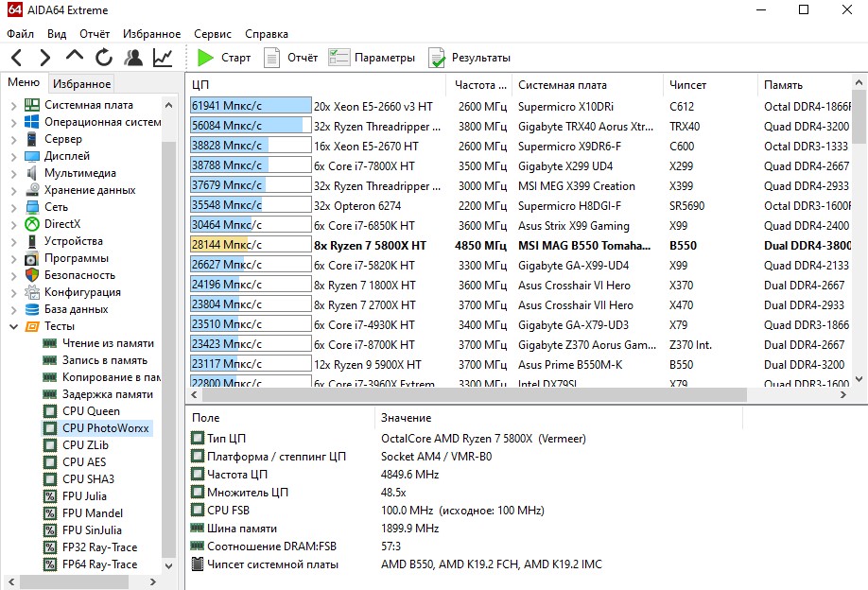The width and height of the screenshot is (868, 590).
Task: Go forward with the right arrow icon
Action: click(x=45, y=58)
